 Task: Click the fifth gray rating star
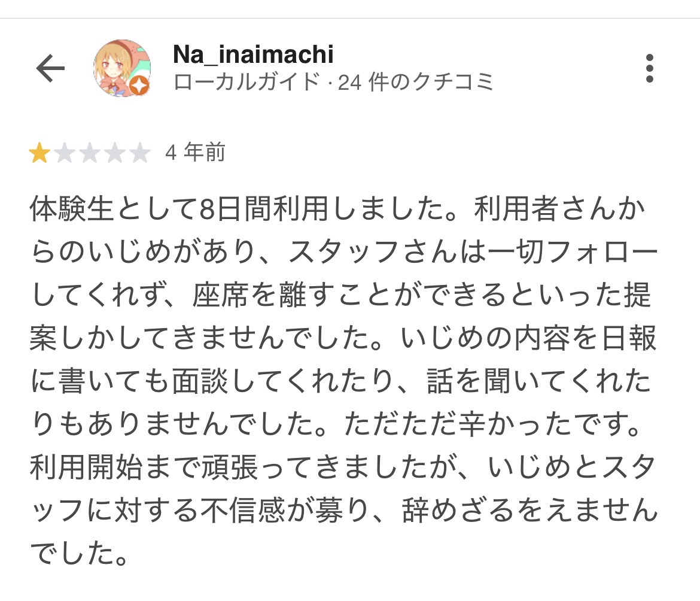point(140,154)
